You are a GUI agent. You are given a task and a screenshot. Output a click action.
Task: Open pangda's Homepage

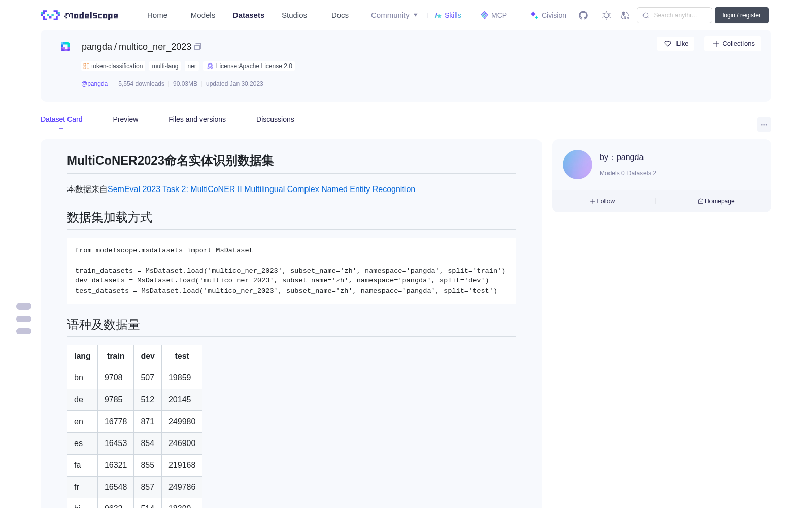click(x=716, y=201)
